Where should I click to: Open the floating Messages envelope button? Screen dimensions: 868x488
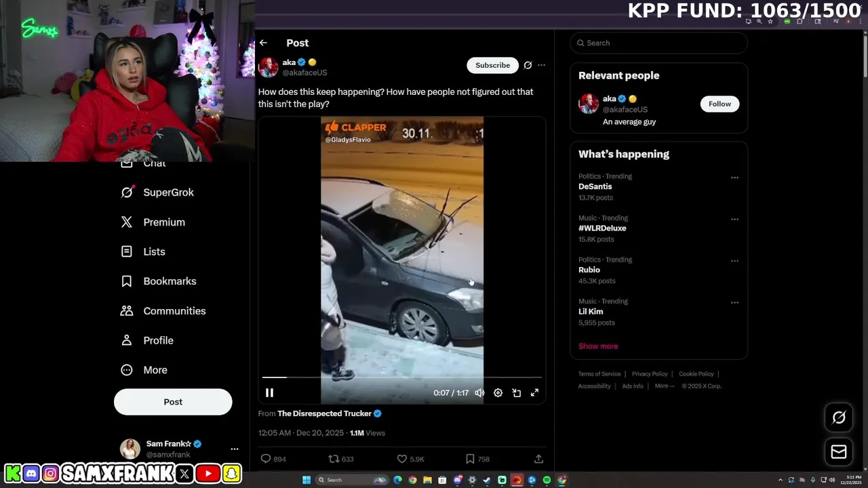(x=839, y=452)
